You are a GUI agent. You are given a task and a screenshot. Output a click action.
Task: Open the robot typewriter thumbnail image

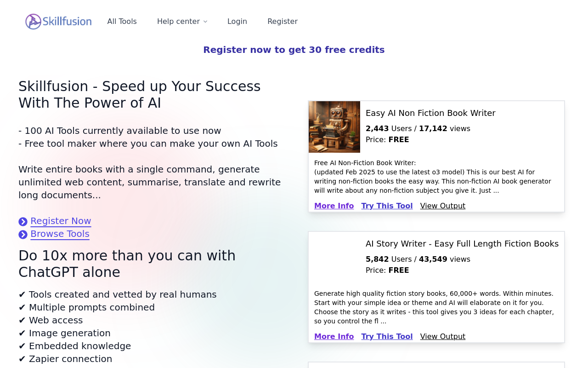click(x=334, y=127)
